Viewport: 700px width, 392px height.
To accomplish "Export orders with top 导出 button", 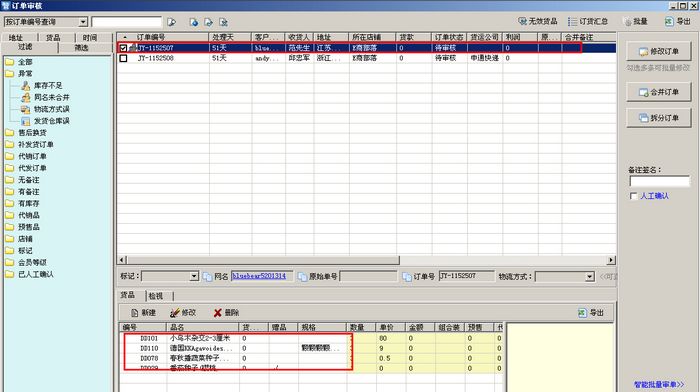I will (x=678, y=21).
